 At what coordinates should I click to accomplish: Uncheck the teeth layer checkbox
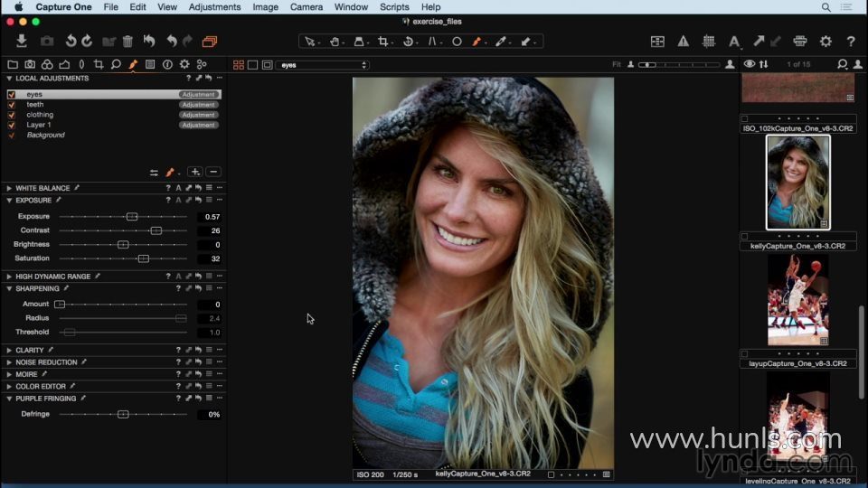[12, 105]
